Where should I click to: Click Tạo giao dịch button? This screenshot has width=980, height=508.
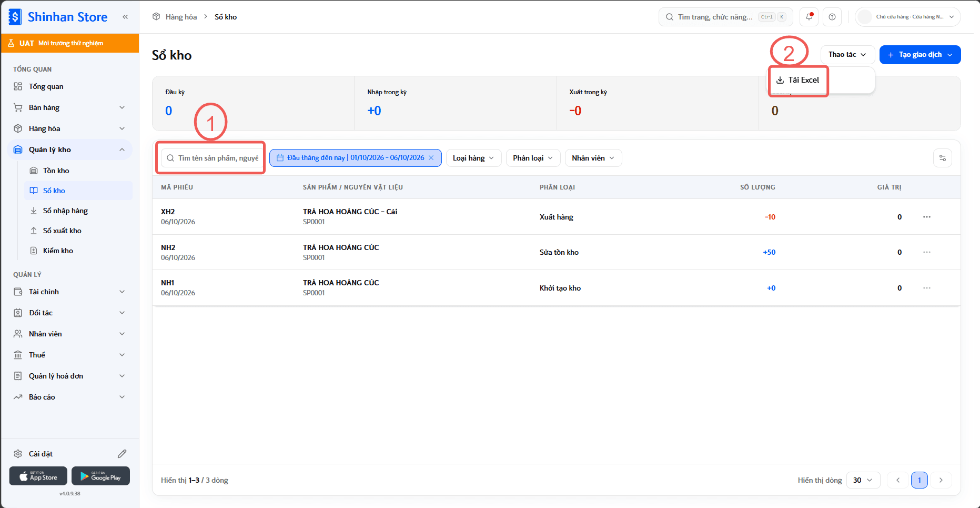(x=920, y=55)
